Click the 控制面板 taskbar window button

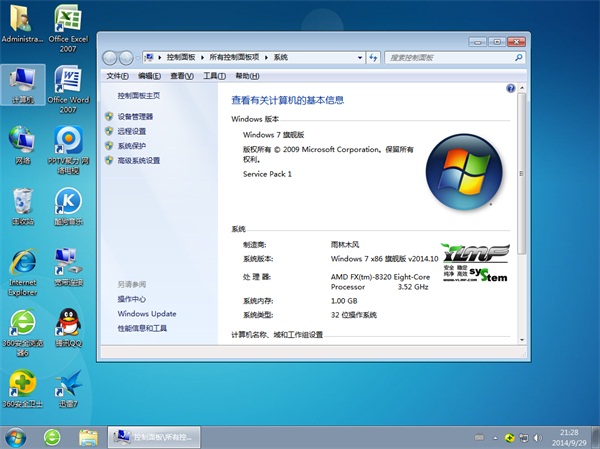pyautogui.click(x=154, y=437)
